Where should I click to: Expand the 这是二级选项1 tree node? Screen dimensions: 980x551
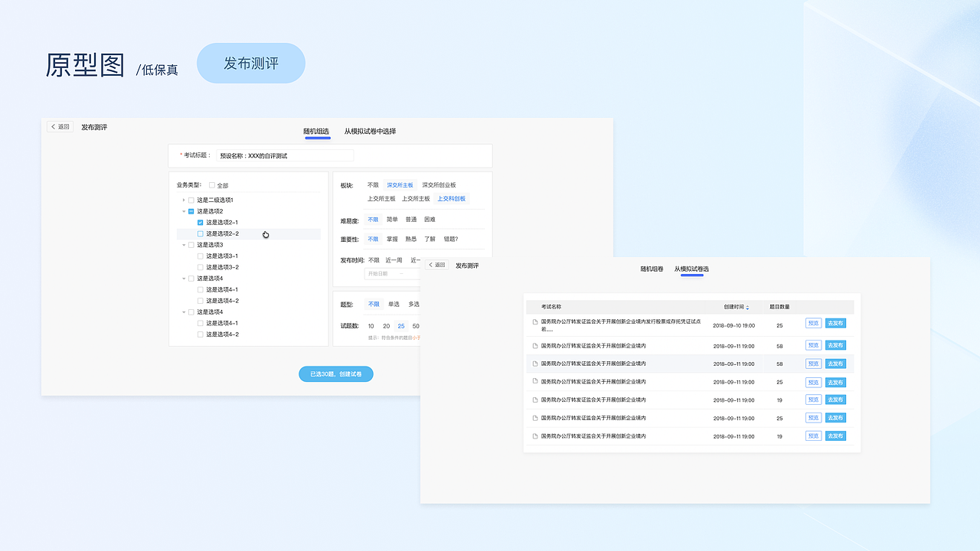pos(184,201)
